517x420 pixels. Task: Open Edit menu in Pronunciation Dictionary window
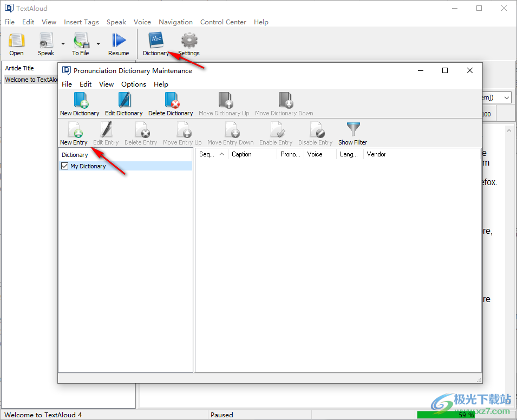pos(86,84)
